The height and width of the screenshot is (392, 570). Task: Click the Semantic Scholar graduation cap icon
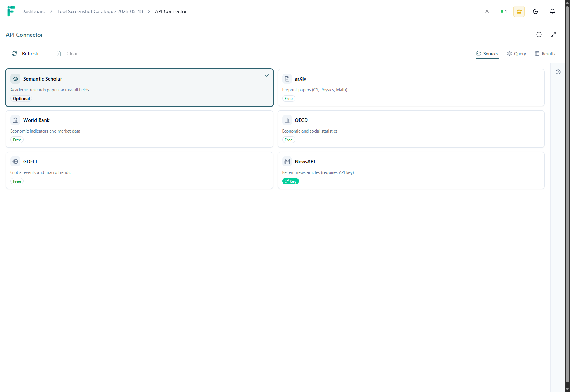tap(15, 79)
